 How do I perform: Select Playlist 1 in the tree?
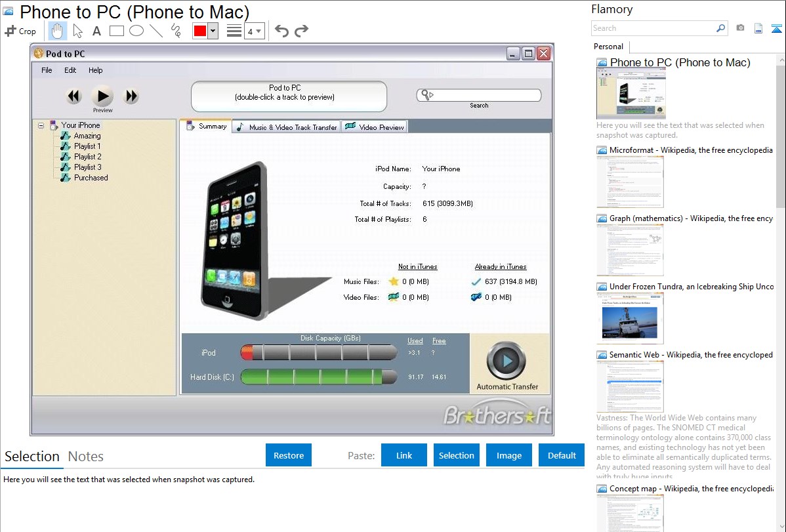pos(87,146)
